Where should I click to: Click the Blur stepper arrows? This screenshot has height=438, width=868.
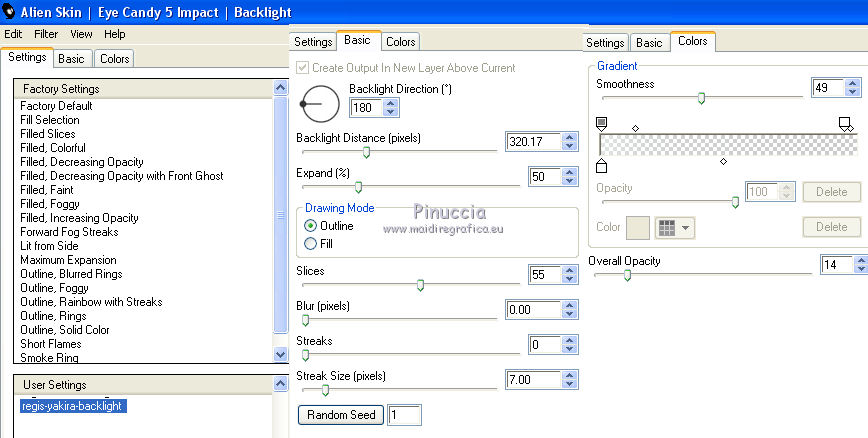(x=570, y=310)
